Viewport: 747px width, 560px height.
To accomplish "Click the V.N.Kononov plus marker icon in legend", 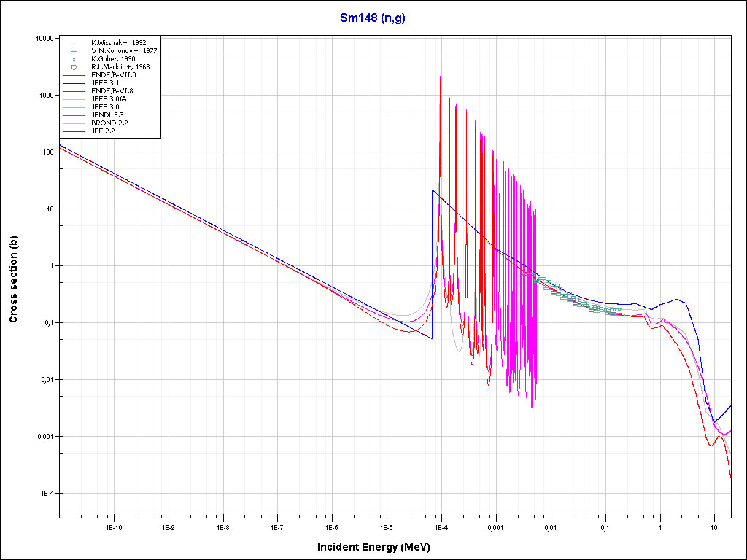I will point(74,51).
